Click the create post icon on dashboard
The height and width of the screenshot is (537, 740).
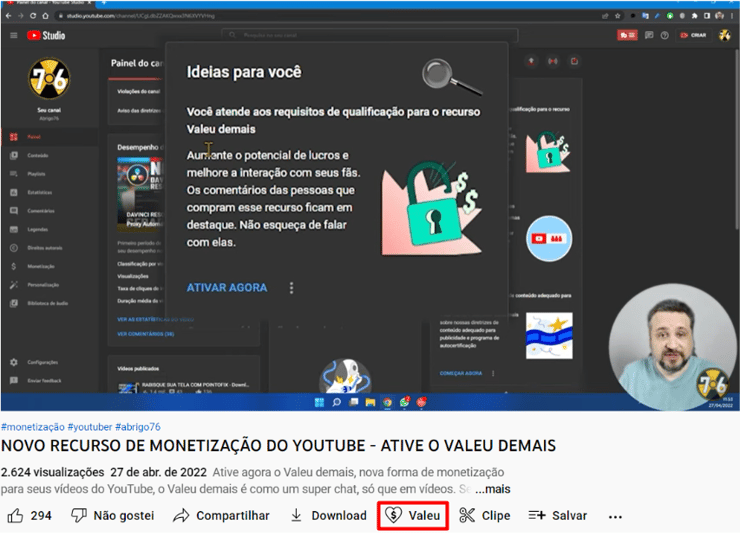tap(574, 61)
